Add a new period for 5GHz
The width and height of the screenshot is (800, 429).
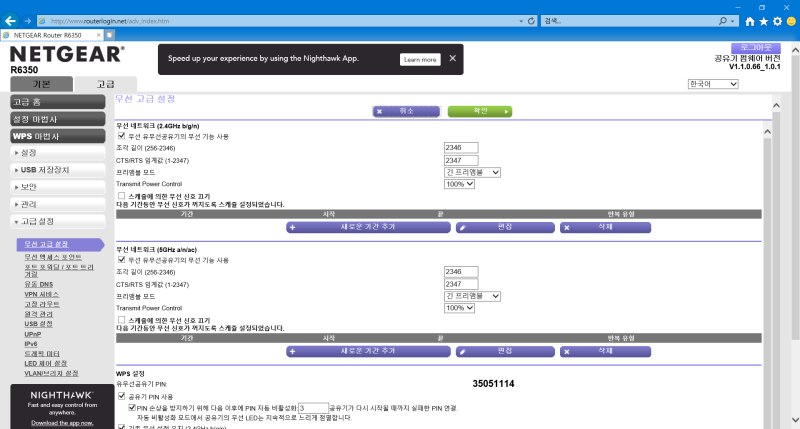(x=368, y=351)
